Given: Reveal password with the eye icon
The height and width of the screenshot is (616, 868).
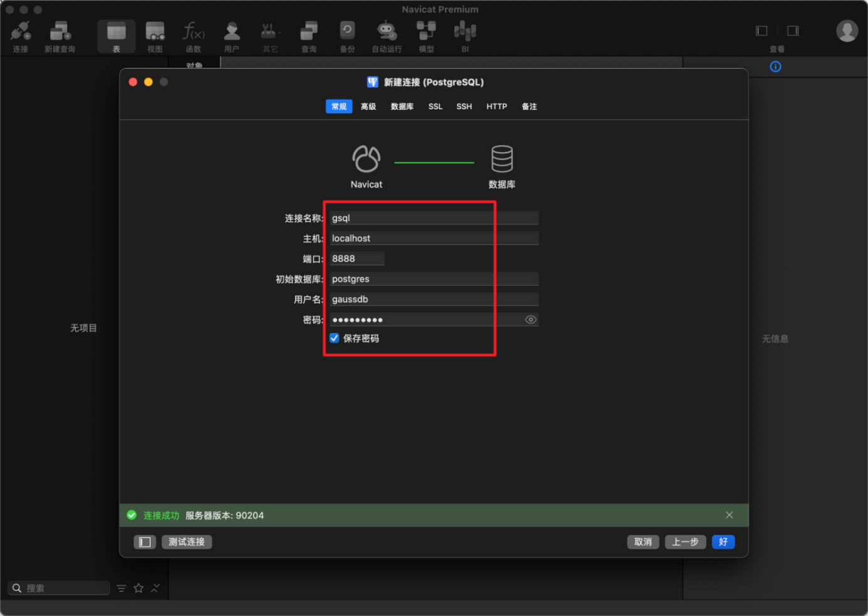Looking at the screenshot, I should pos(531,320).
